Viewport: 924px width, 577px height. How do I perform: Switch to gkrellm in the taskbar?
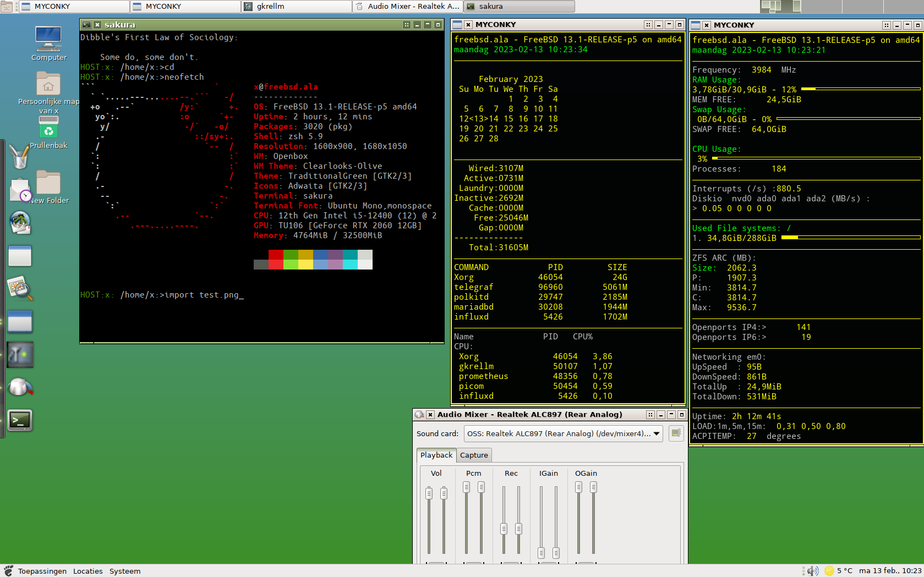click(x=296, y=6)
